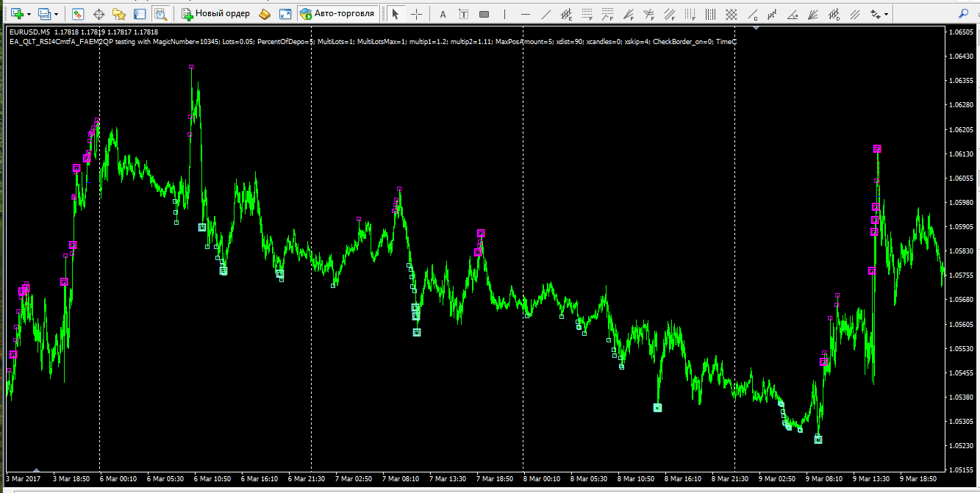Screen dimensions: 980x493
Task: Click the 1.05830 price label
Action: tap(961, 251)
